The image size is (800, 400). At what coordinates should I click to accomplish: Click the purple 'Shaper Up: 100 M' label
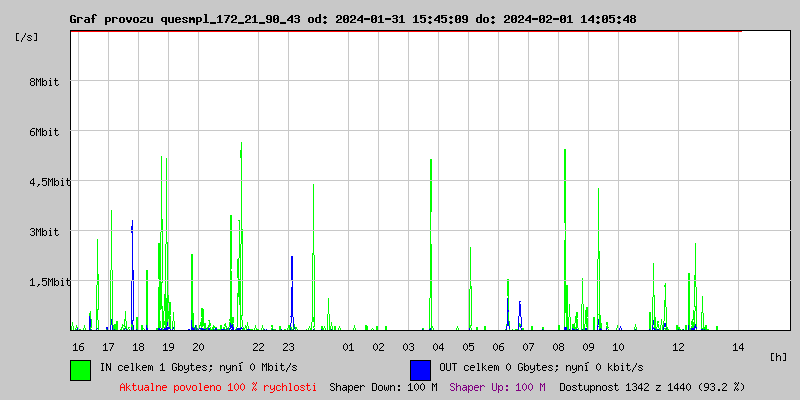pos(497,387)
